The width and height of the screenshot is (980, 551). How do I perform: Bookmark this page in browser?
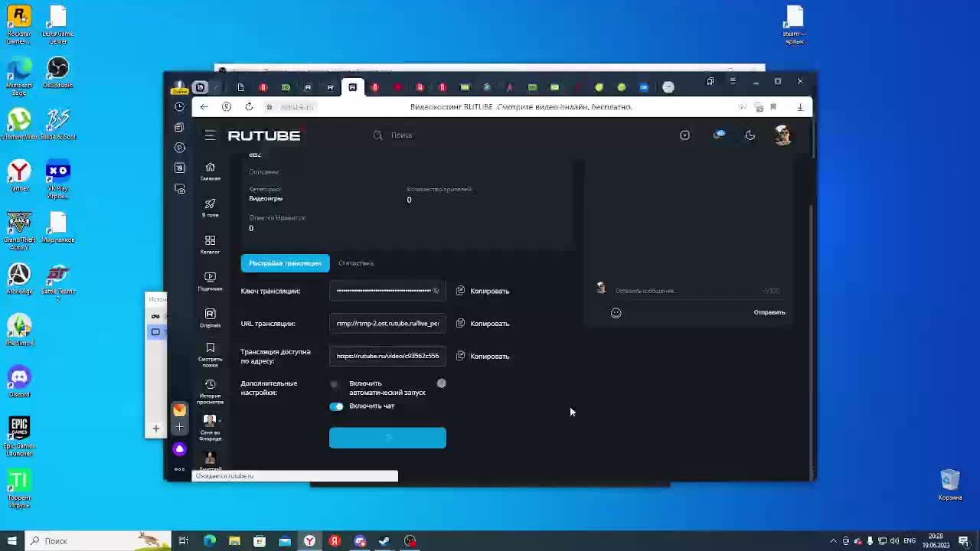click(x=773, y=107)
